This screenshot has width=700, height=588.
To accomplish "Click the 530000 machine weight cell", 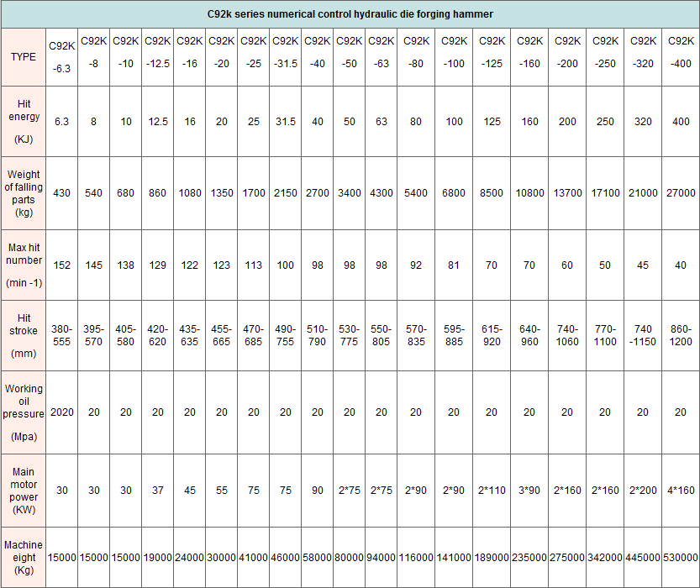I will (x=681, y=558).
